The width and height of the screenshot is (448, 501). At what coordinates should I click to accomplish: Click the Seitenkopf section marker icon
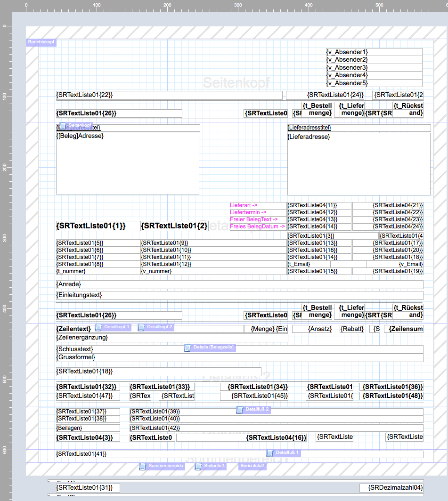pyautogui.click(x=63, y=126)
